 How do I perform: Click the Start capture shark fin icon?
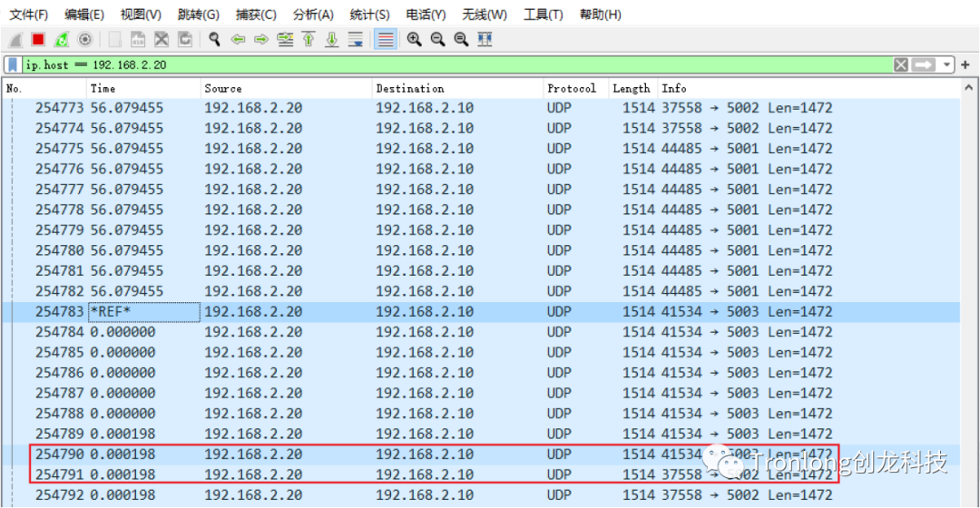coord(15,40)
